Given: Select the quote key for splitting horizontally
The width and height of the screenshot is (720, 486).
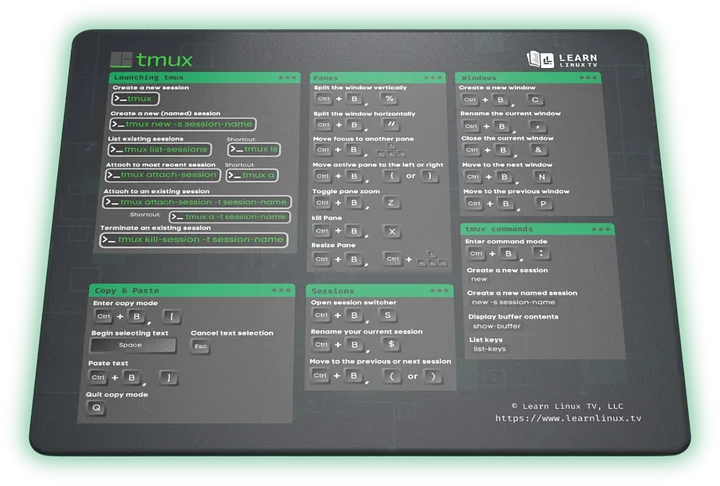Looking at the screenshot, I should tap(391, 124).
